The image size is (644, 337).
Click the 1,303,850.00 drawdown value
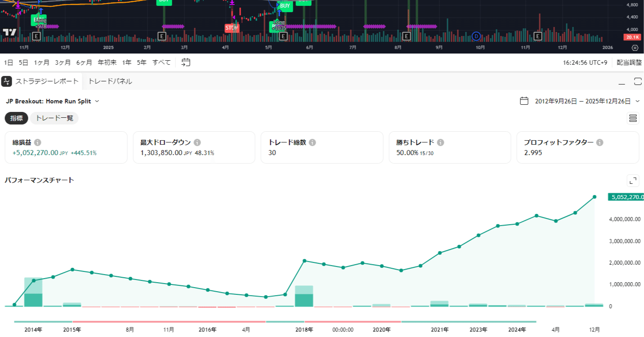161,153
